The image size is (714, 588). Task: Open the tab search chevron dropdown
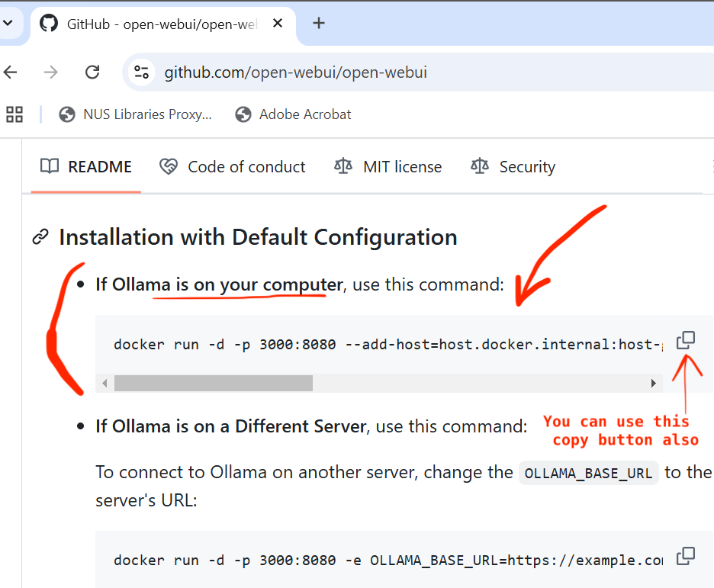(8, 23)
